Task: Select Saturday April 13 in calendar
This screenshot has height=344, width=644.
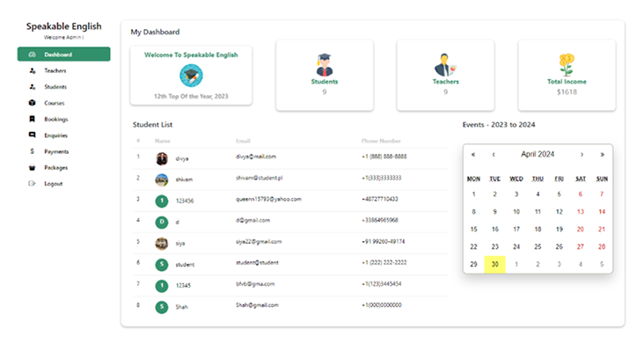Action: [x=581, y=212]
